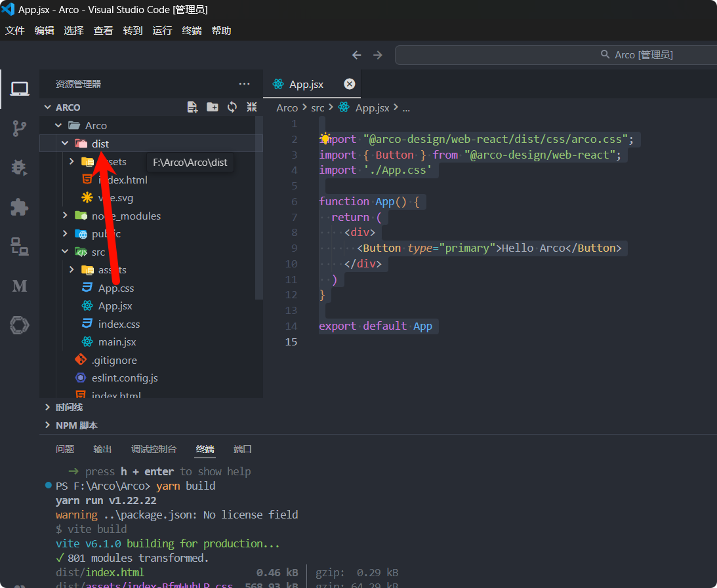Open App.jsx in file tree
This screenshot has height=588, width=717.
click(x=115, y=306)
